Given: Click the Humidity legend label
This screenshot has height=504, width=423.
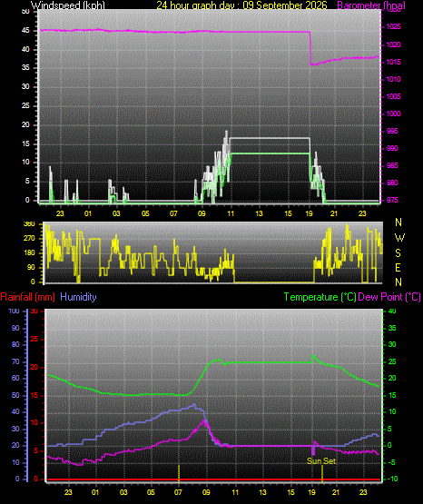Looking at the screenshot, I should coord(78,297).
